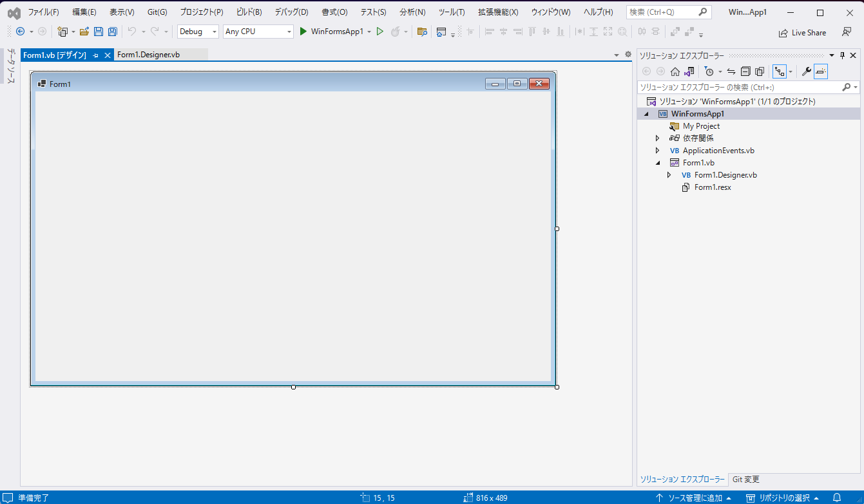Close the Form1.vb [デザイン] tab
The height and width of the screenshot is (504, 864).
coord(108,55)
